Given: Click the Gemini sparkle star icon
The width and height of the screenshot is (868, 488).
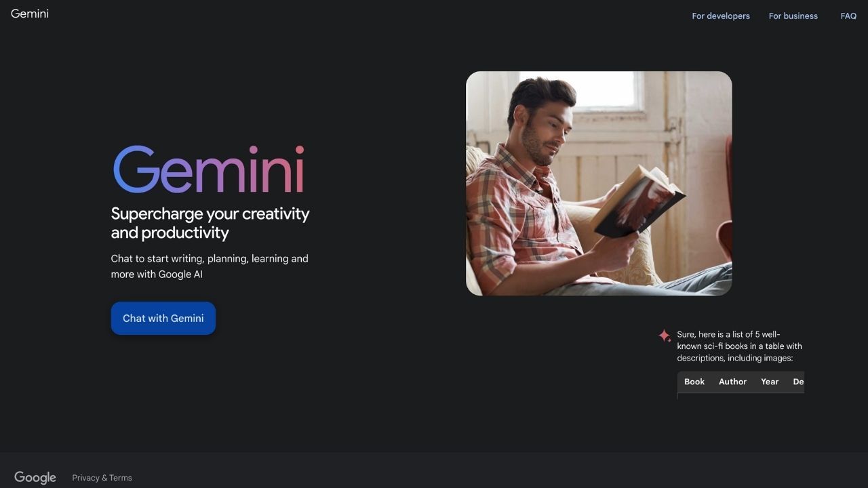Looking at the screenshot, I should tap(665, 335).
